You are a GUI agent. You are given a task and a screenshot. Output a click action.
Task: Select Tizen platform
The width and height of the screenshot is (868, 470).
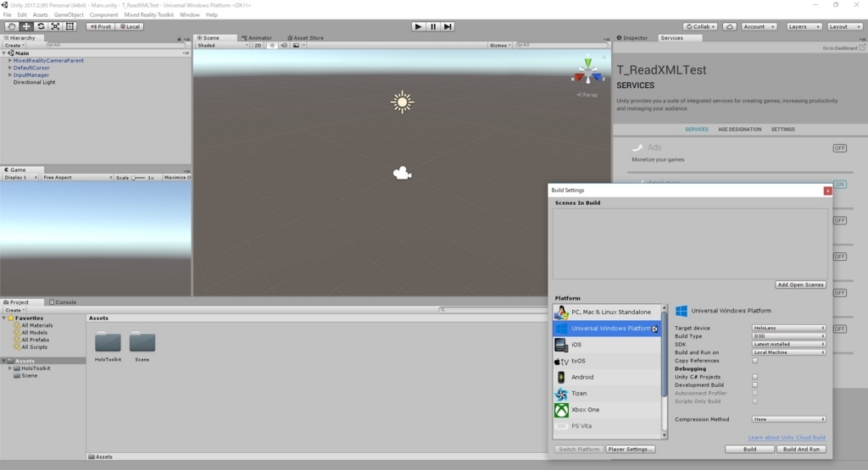click(607, 393)
